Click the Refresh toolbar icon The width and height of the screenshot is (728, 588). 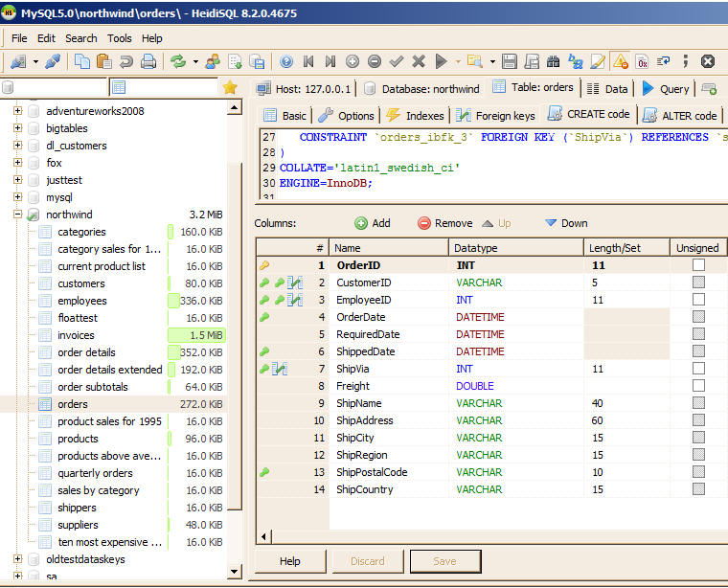[177, 61]
